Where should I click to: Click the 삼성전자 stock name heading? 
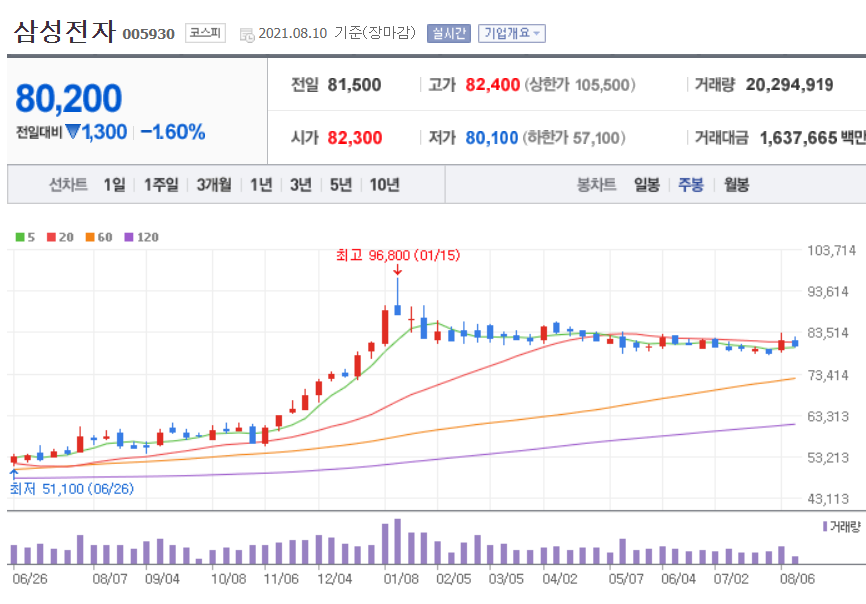65,31
